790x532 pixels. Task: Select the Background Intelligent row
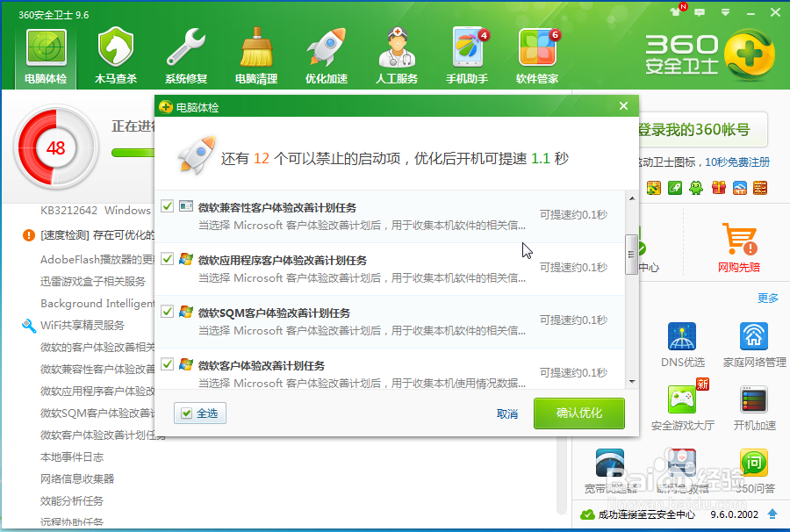[97, 303]
